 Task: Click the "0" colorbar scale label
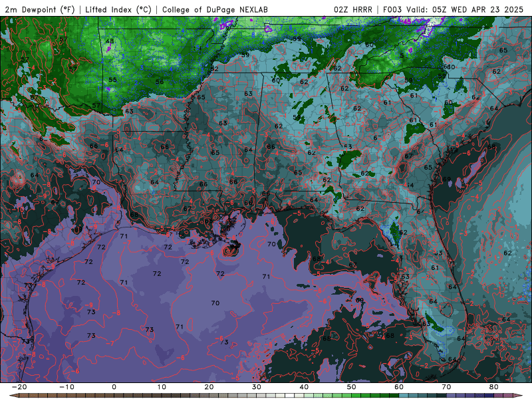coord(114,387)
